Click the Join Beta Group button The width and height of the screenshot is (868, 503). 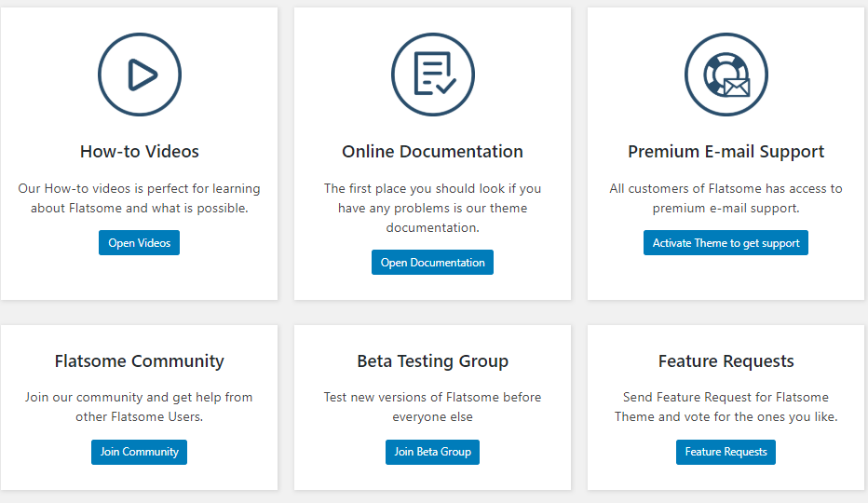[432, 452]
